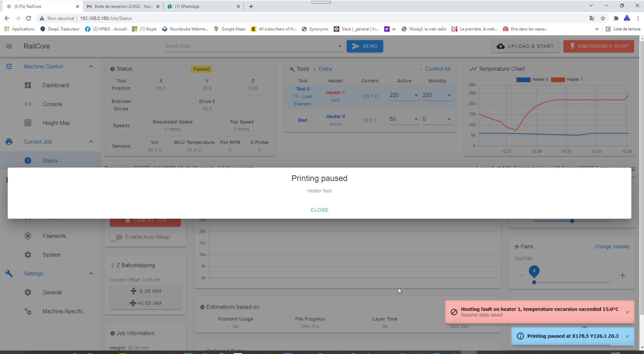This screenshot has width=644, height=354.
Task: Click the Extra tab in Tools panel
Action: tap(322, 69)
